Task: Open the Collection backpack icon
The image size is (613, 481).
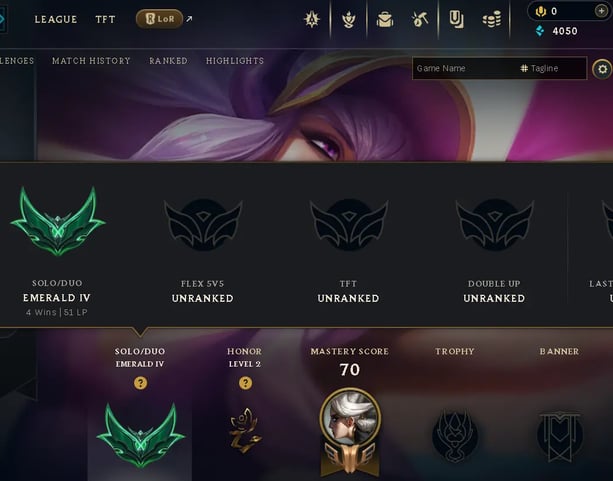Action: tap(385, 19)
